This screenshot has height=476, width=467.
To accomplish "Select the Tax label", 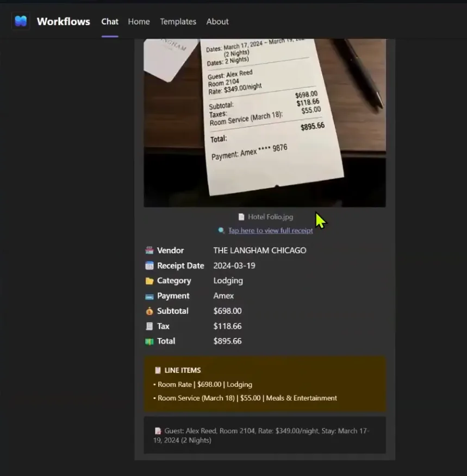I will click(163, 327).
